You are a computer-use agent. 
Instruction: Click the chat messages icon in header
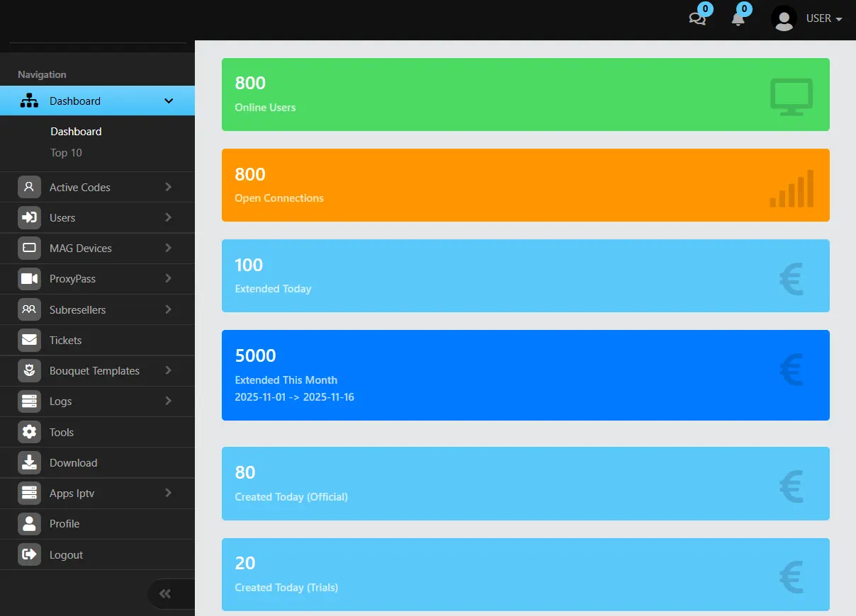(697, 19)
